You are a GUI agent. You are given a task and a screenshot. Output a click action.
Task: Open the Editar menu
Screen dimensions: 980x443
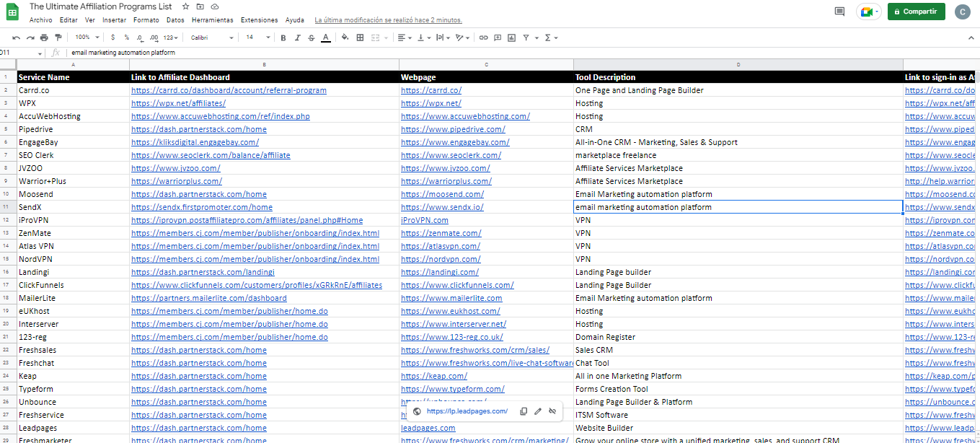[x=69, y=20]
